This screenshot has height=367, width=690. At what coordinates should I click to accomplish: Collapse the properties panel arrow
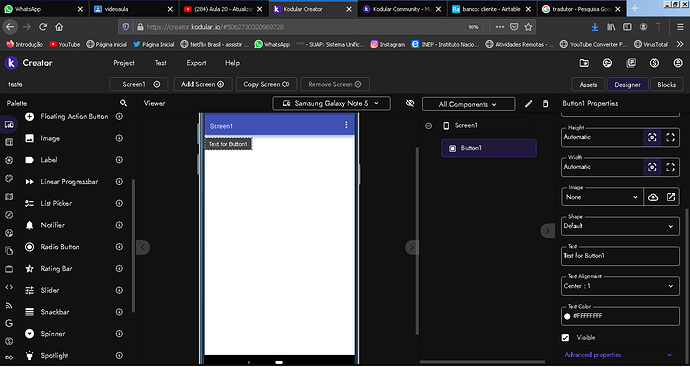pos(547,231)
